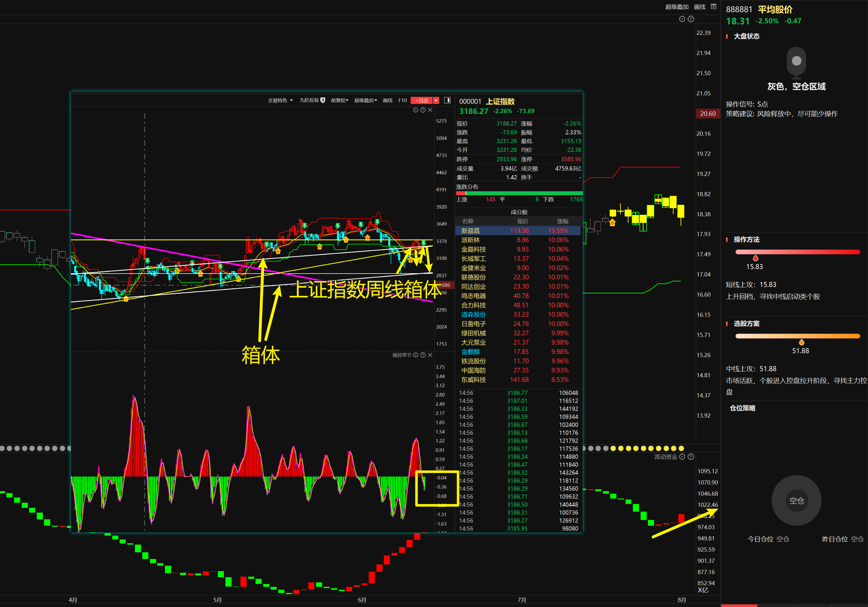The image size is (868, 607).
Task: Select 画线 drawing tool in index window
Action: (x=388, y=100)
